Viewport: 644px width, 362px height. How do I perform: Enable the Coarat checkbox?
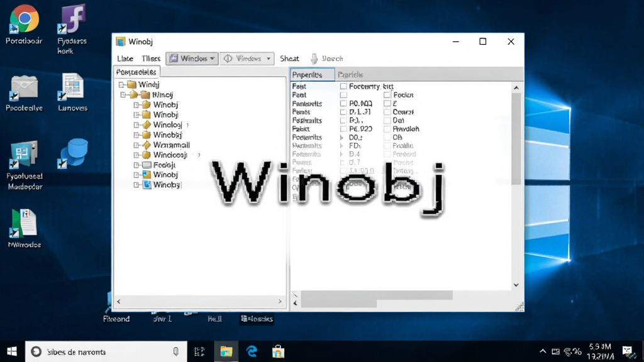pos(387,112)
